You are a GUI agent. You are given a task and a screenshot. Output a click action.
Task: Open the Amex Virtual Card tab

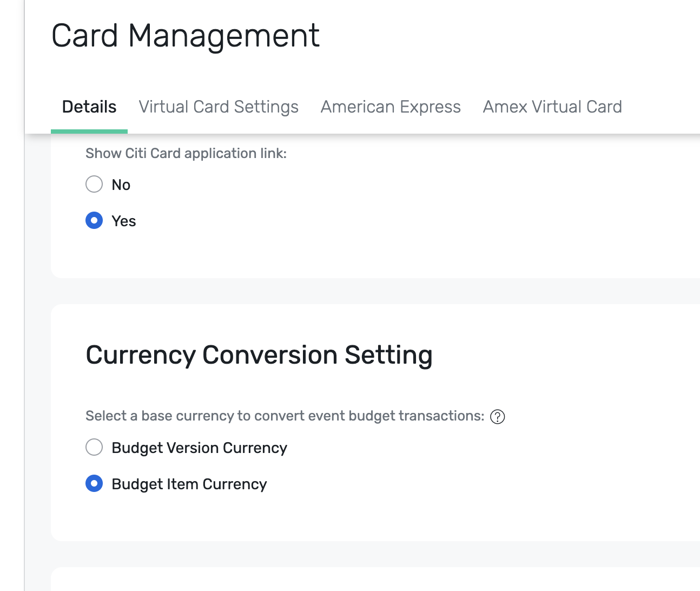[552, 107]
